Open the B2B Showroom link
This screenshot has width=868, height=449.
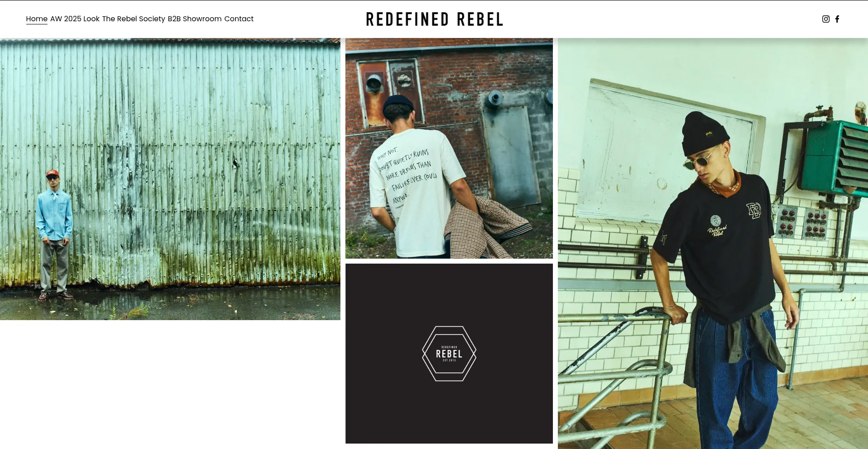[x=194, y=19]
